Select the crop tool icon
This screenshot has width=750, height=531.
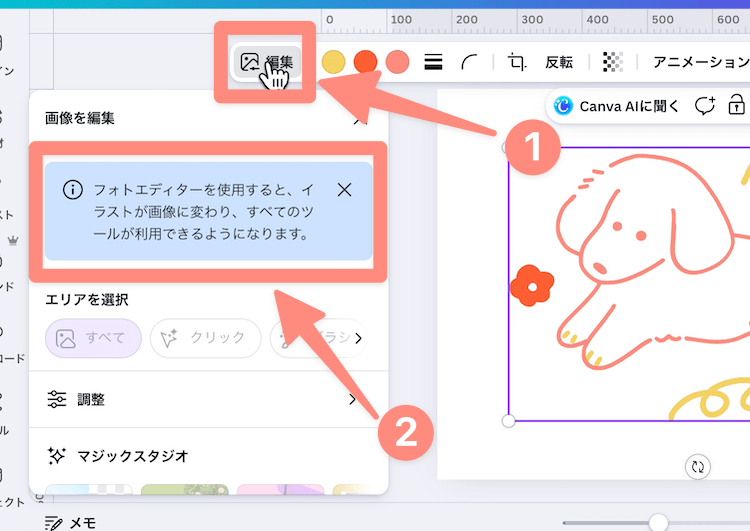pyautogui.click(x=517, y=62)
